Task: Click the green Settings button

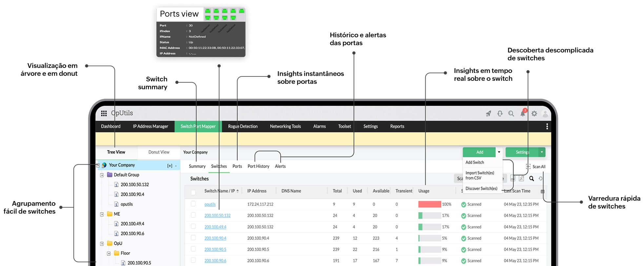Action: (x=522, y=152)
